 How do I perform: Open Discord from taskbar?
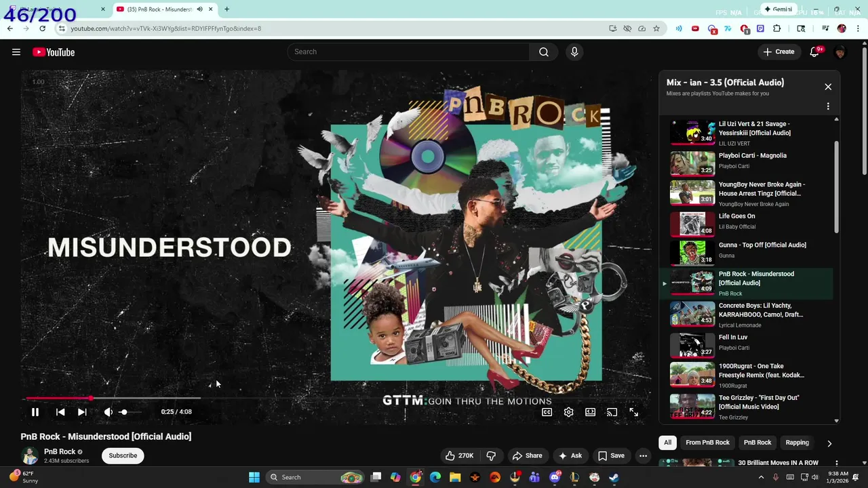tap(555, 477)
